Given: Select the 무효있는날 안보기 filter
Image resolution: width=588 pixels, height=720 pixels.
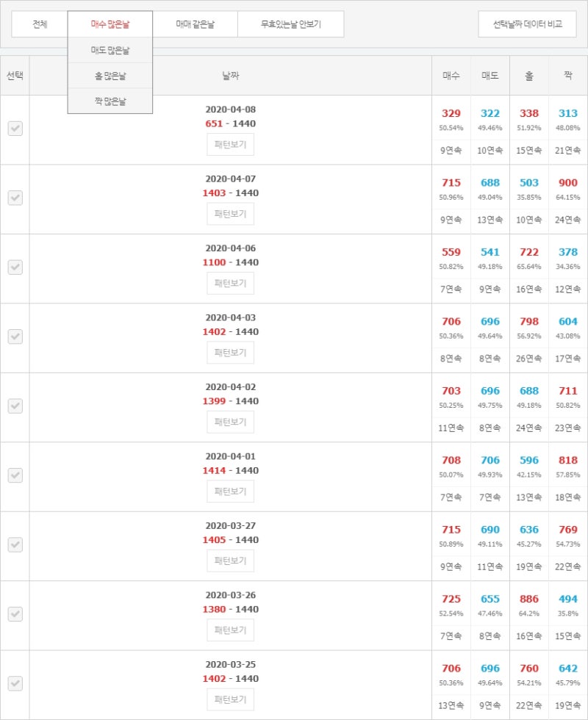Looking at the screenshot, I should click(x=291, y=24).
